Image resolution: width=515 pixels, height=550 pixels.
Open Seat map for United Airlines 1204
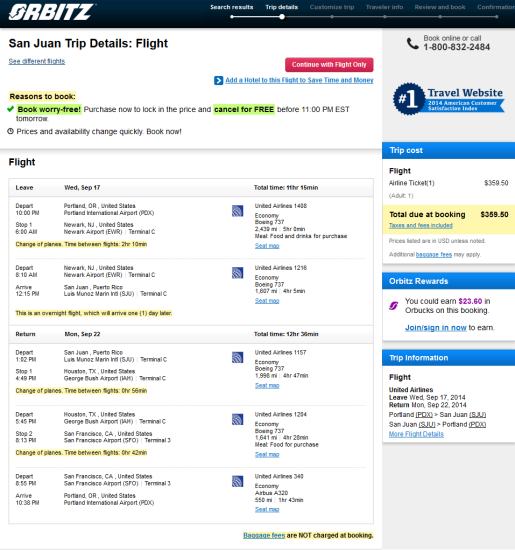[267, 454]
